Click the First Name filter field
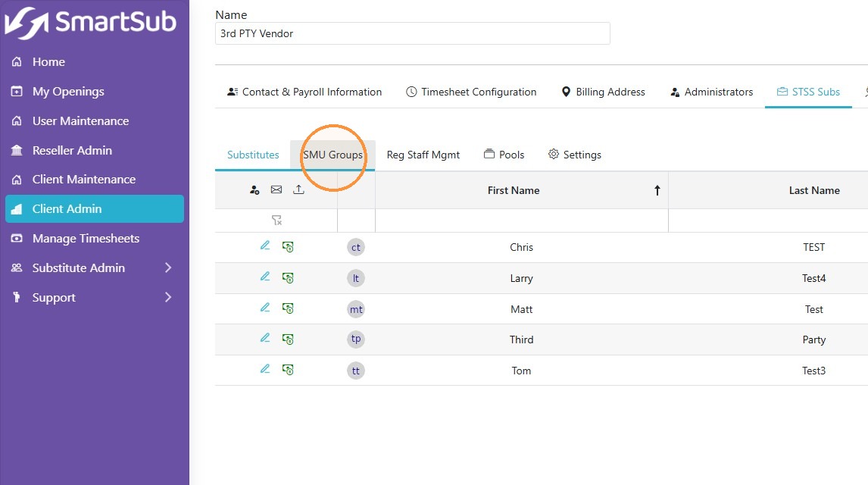Viewport: 868px width, 485px height. click(522, 221)
